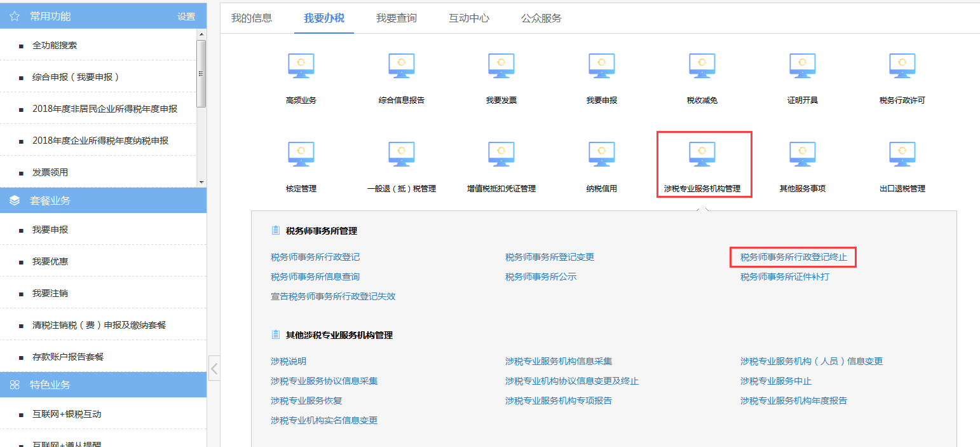Click the 涉税专业服务协议信息采集 link
This screenshot has height=447, width=980.
[324, 382]
